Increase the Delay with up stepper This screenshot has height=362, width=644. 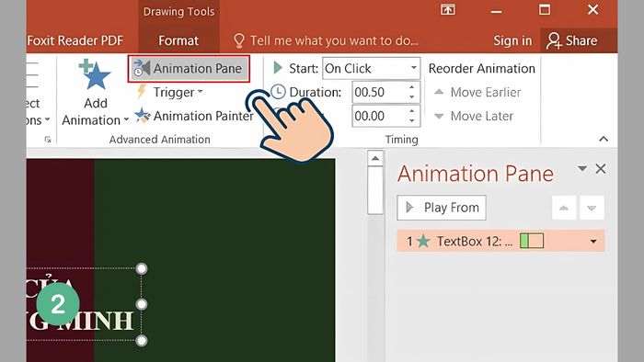pos(412,111)
